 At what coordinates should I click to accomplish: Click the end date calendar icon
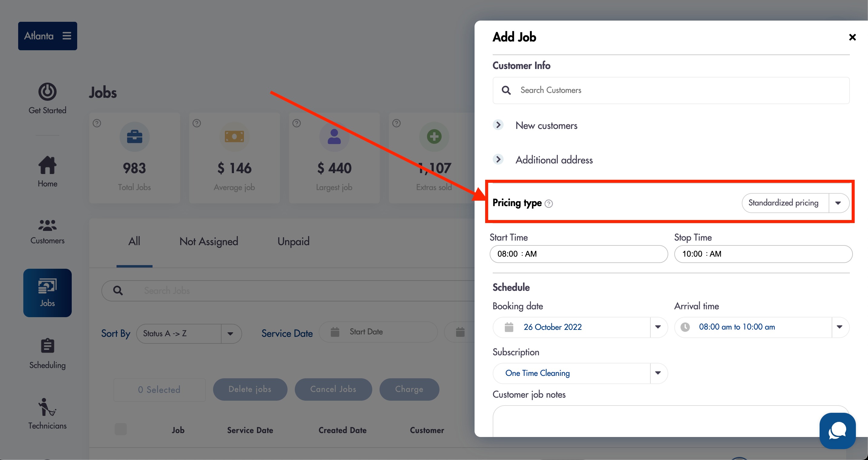pos(460,332)
